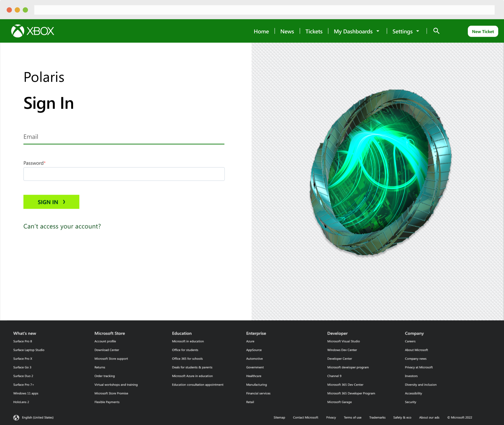Open Healthcare footer link
Image resolution: width=504 pixels, height=425 pixels.
[253, 376]
